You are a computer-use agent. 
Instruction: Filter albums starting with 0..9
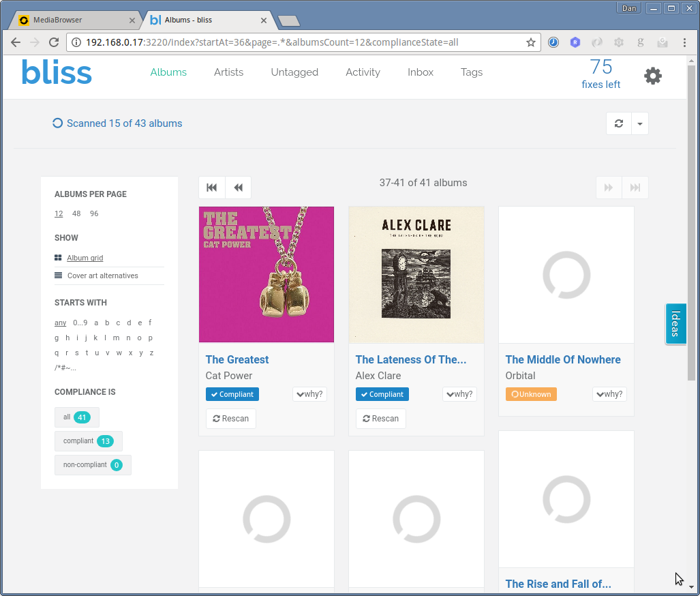pyautogui.click(x=80, y=323)
